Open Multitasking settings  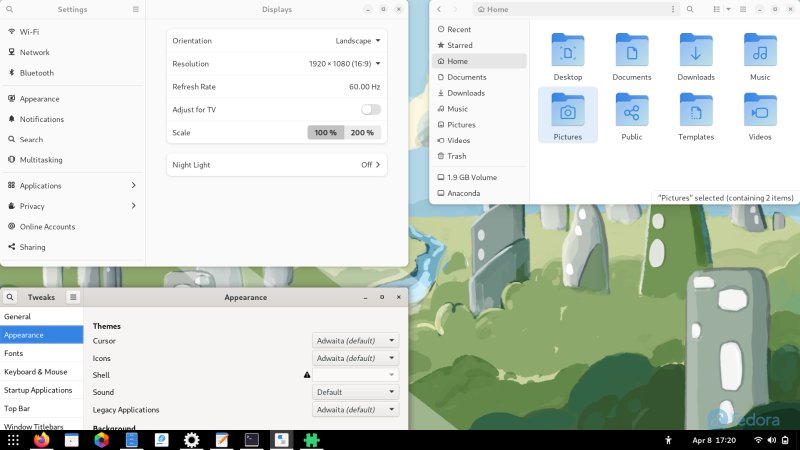pos(72,160)
